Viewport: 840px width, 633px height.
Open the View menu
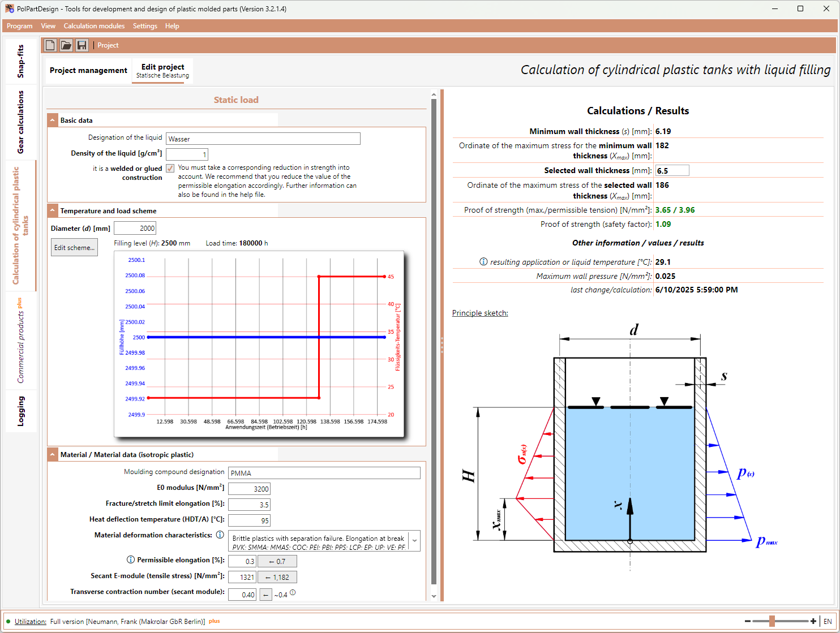[x=48, y=26]
